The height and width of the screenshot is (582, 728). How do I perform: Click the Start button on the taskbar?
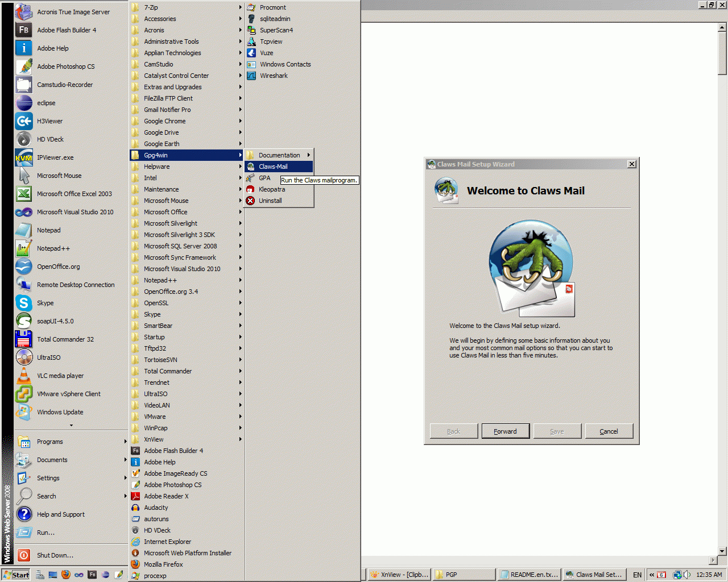pos(16,575)
